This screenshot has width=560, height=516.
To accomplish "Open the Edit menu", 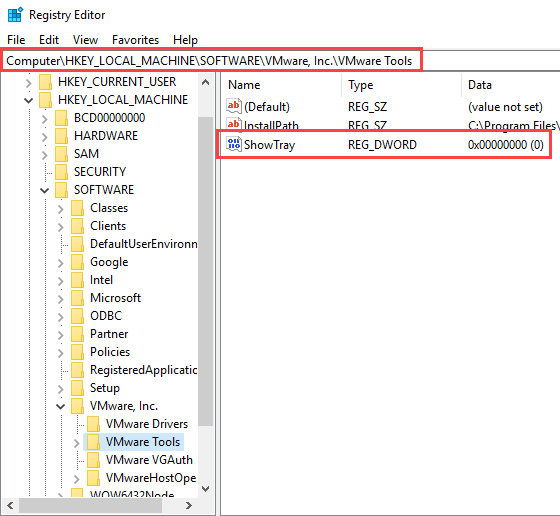I will pos(49,40).
